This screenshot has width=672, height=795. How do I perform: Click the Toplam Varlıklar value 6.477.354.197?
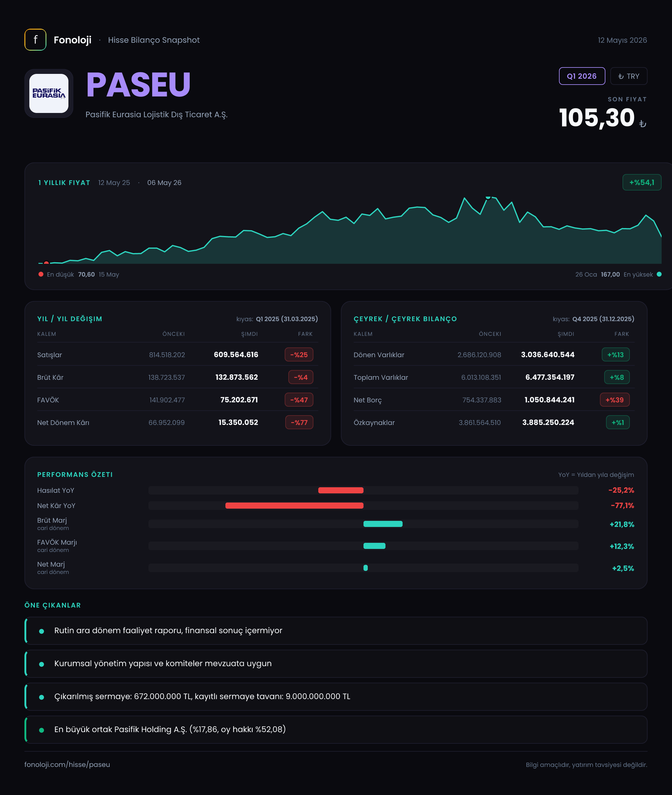(x=550, y=377)
